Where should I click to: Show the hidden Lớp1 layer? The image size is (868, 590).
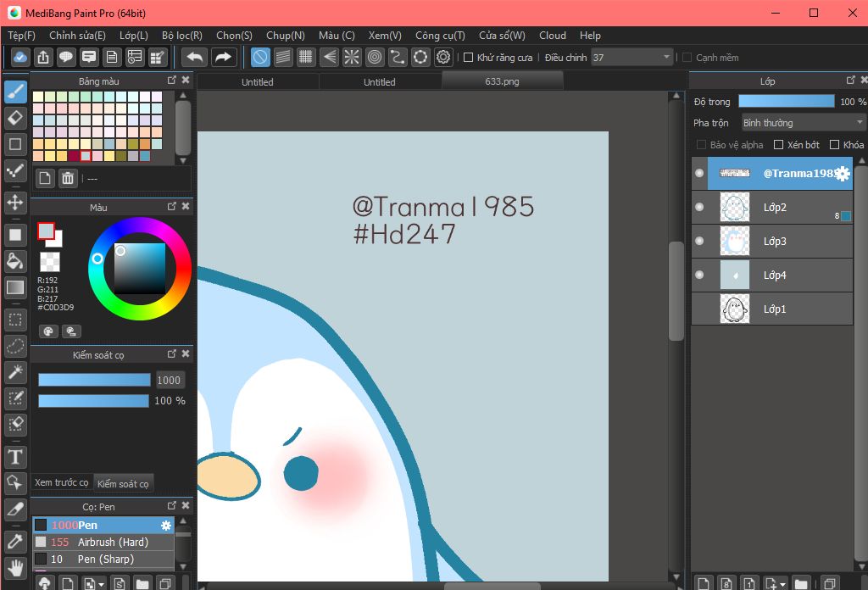click(x=699, y=309)
